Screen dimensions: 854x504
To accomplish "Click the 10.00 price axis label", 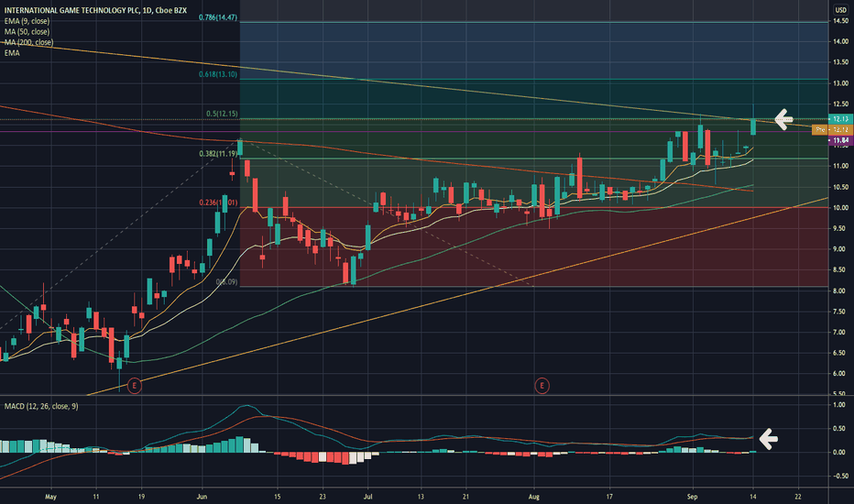I will coord(840,208).
